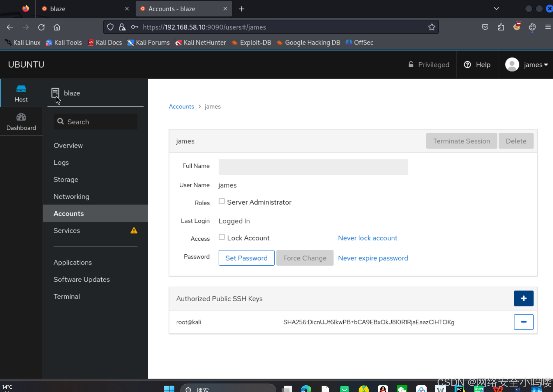Open the Kali Forums bookmark
Image resolution: width=553 pixels, height=392 pixels.
coord(149,42)
